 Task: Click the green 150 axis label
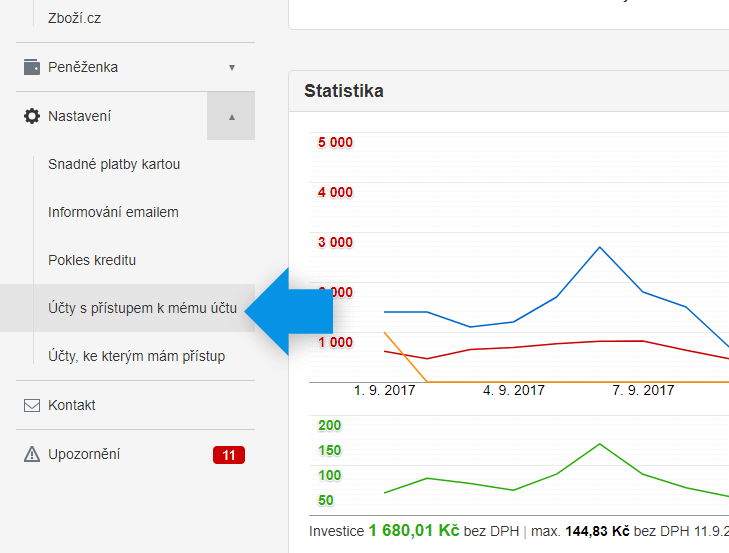pos(330,450)
